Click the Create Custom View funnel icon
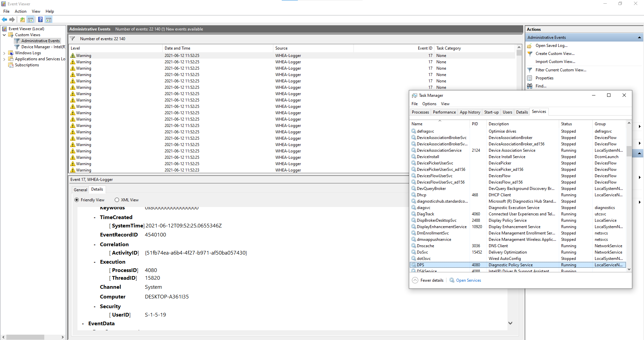644x340 pixels. click(530, 54)
